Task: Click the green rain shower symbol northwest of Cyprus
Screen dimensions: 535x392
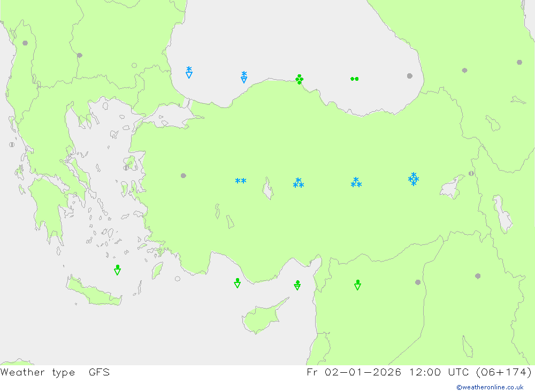Action: point(238,283)
